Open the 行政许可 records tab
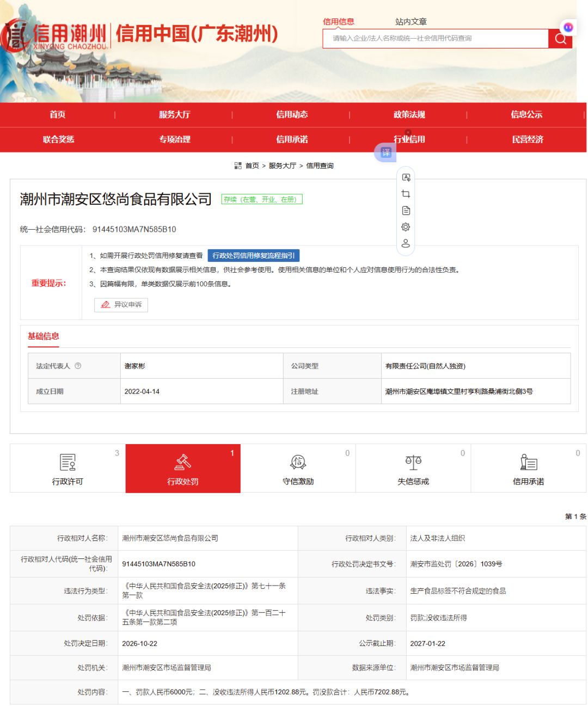588x707 pixels. coord(68,469)
